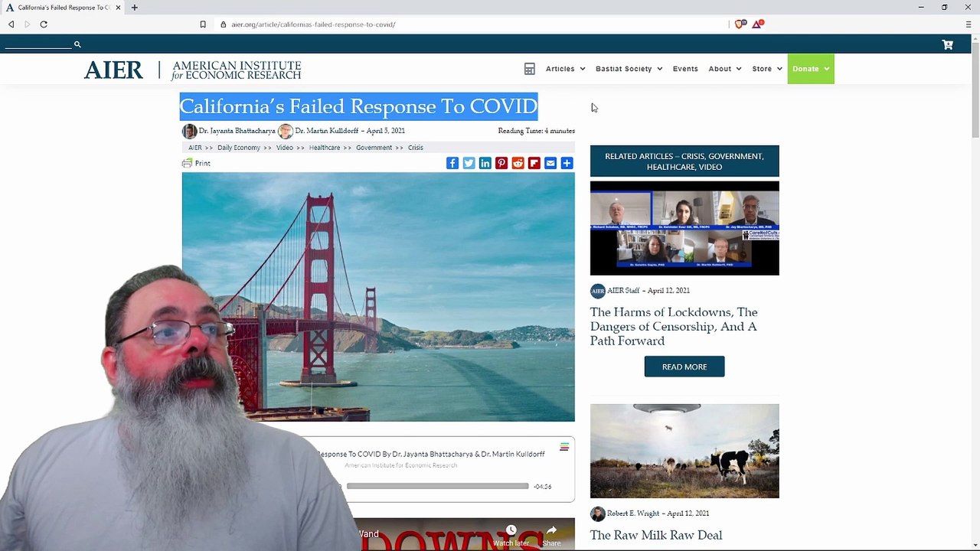The image size is (980, 551).
Task: Click the Related Articles section header
Action: 684,161
